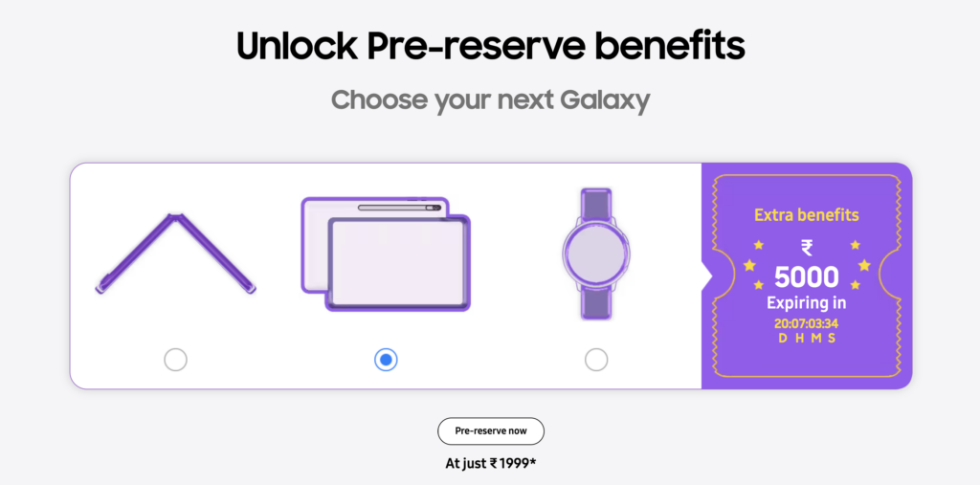980x485 pixels.
Task: Click the Extra benefits coupon title
Action: click(806, 215)
